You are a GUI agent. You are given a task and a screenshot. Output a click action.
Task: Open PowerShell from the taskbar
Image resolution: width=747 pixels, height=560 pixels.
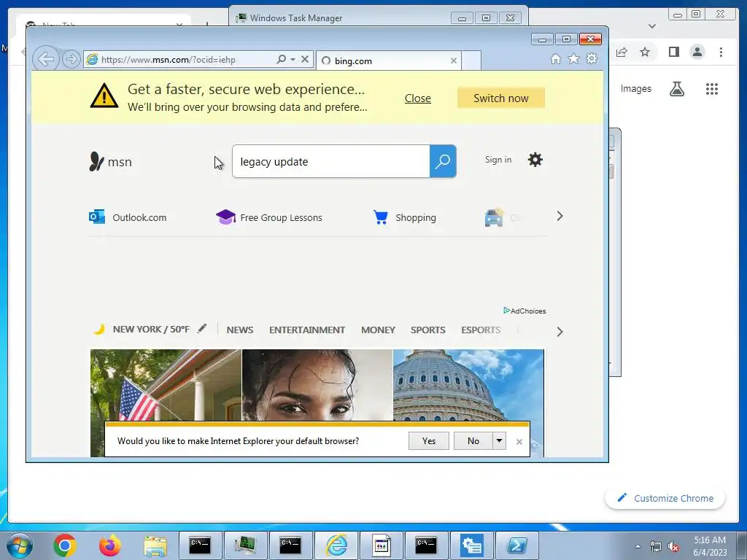click(x=517, y=545)
